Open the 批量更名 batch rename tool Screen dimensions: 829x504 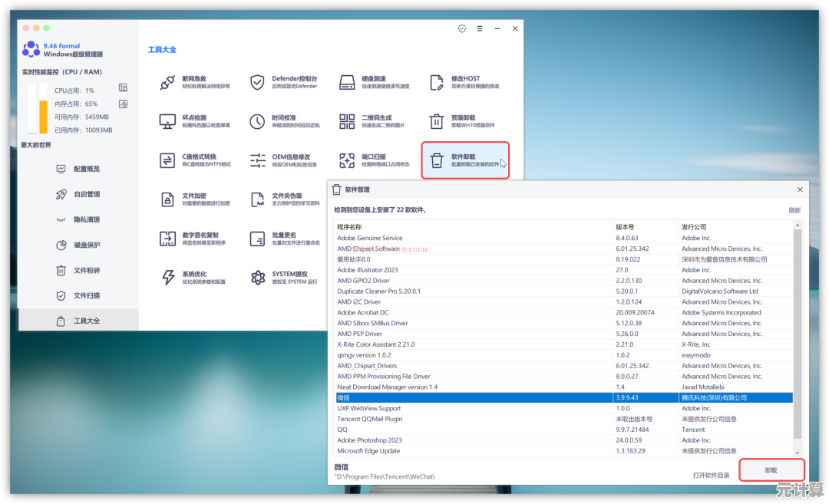285,239
